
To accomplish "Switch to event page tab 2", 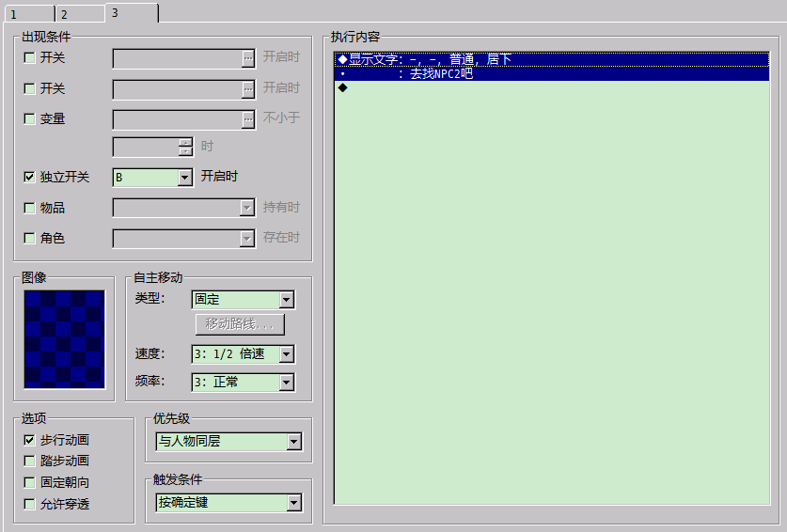I will (80, 14).
